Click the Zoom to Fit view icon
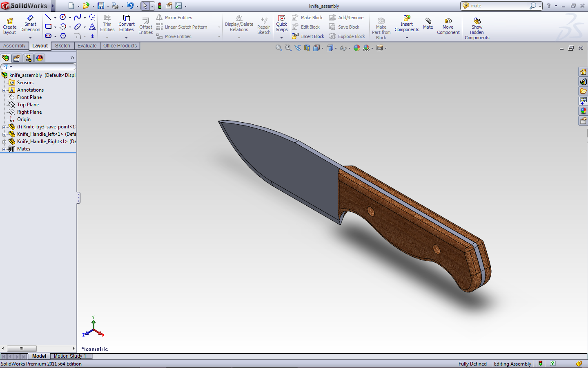 pyautogui.click(x=279, y=48)
